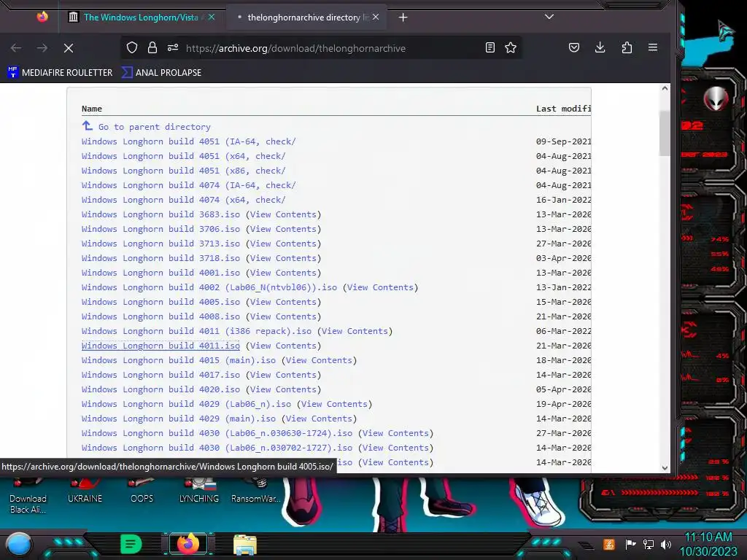This screenshot has width=747, height=560.
Task: Click the page scrollbar down arrow
Action: (x=665, y=468)
